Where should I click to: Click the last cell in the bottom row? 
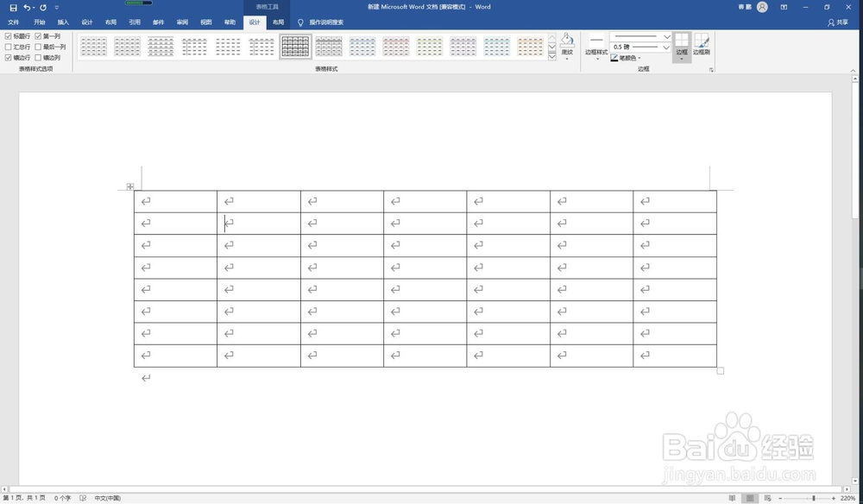click(x=675, y=356)
